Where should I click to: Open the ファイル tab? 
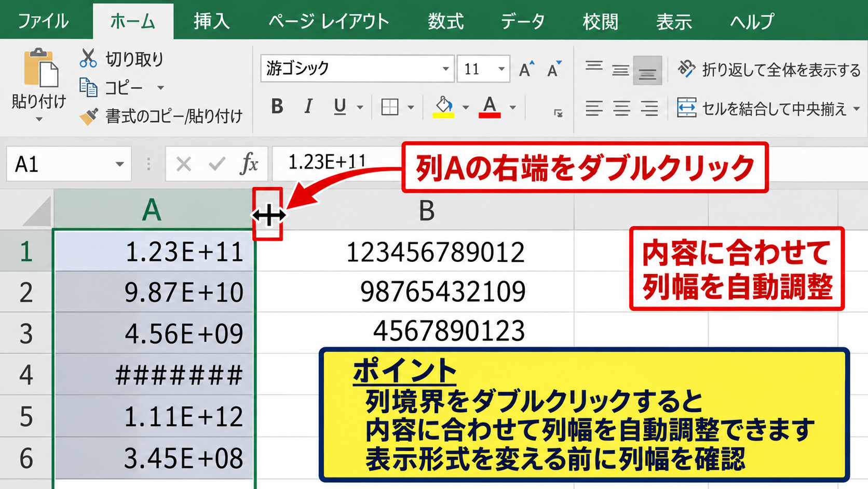click(x=43, y=21)
